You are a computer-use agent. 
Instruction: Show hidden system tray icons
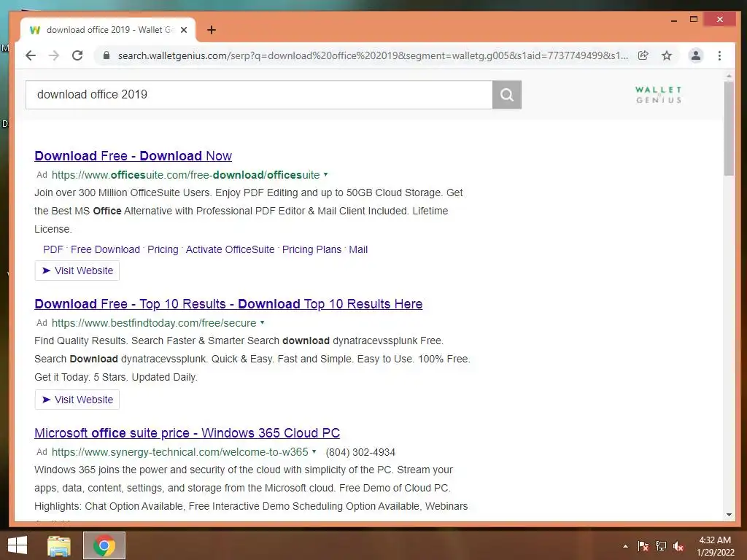tap(625, 546)
